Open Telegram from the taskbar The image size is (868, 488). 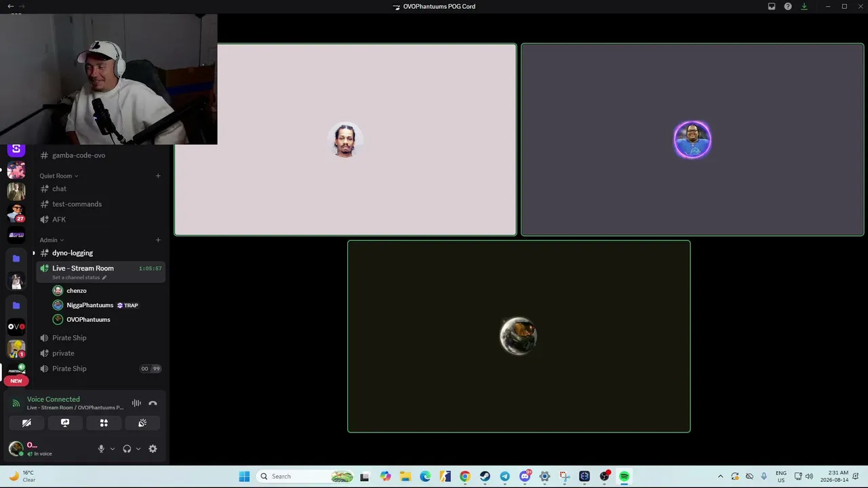(x=505, y=476)
